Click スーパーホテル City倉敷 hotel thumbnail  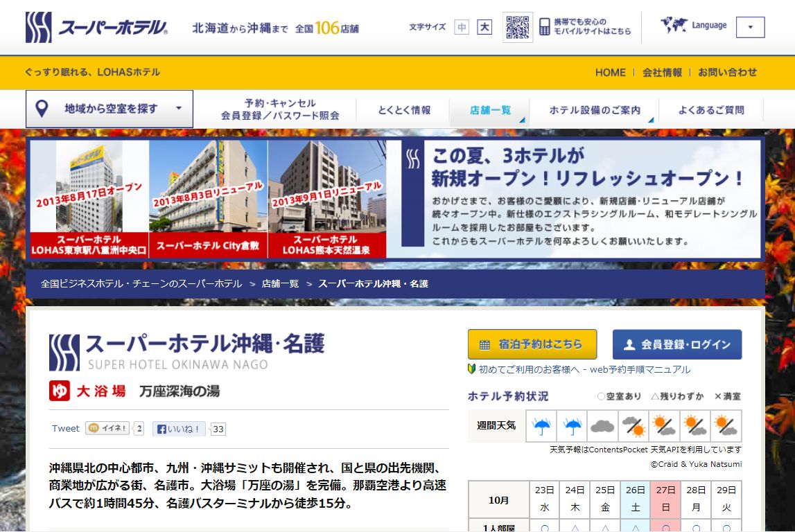point(208,199)
